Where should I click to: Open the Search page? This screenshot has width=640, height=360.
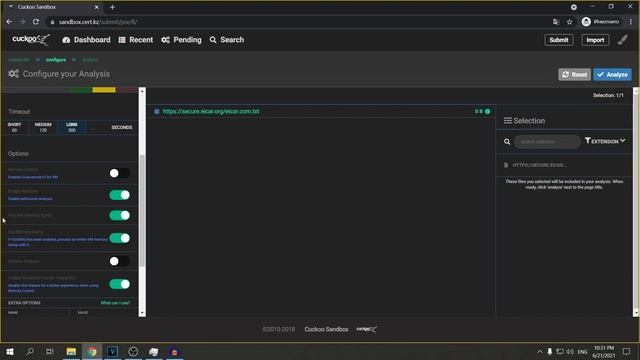click(x=227, y=40)
